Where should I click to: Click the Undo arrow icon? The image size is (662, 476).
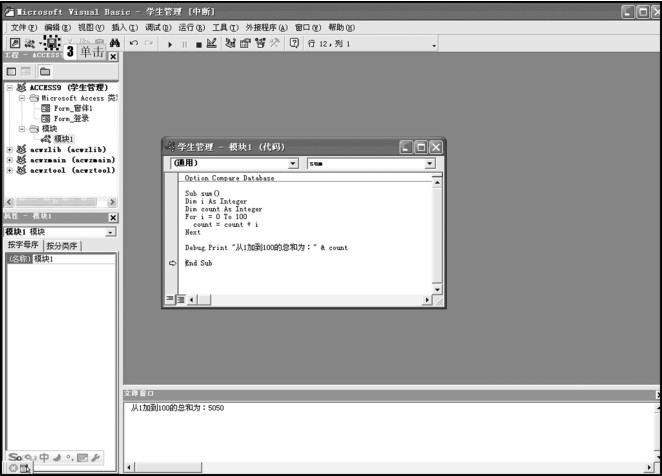[134, 43]
